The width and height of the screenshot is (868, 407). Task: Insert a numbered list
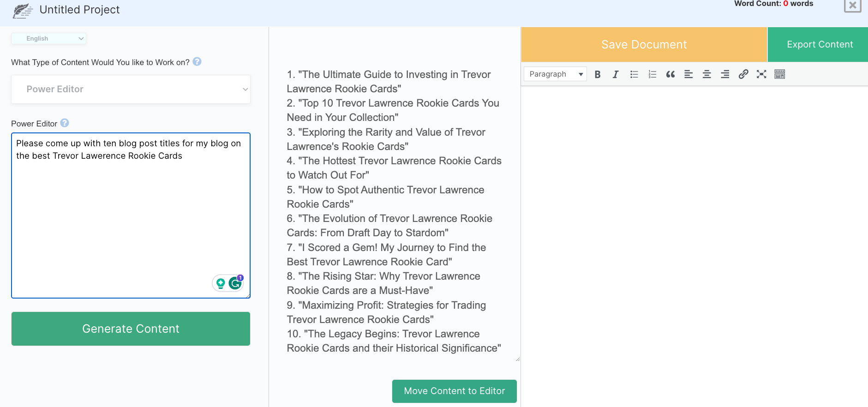(652, 74)
